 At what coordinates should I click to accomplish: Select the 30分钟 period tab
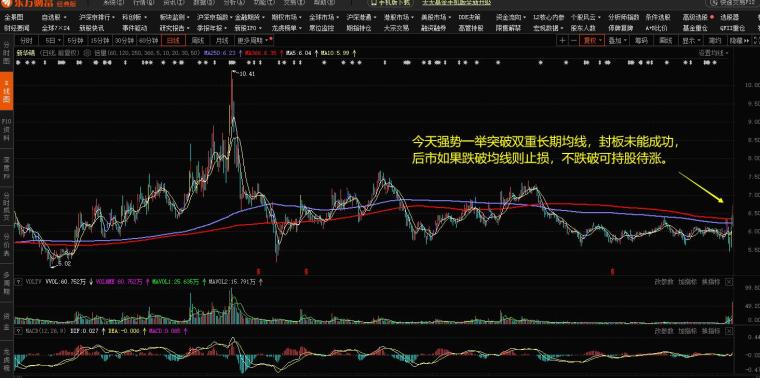coord(124,40)
